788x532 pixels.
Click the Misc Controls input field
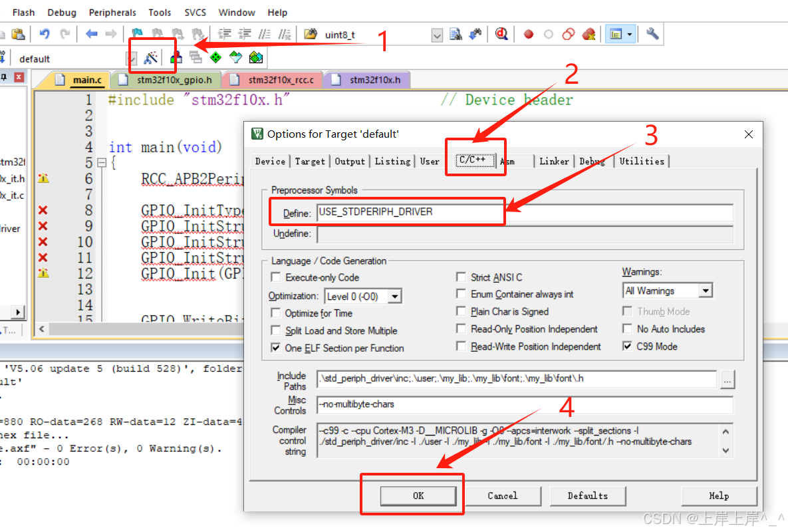click(525, 404)
